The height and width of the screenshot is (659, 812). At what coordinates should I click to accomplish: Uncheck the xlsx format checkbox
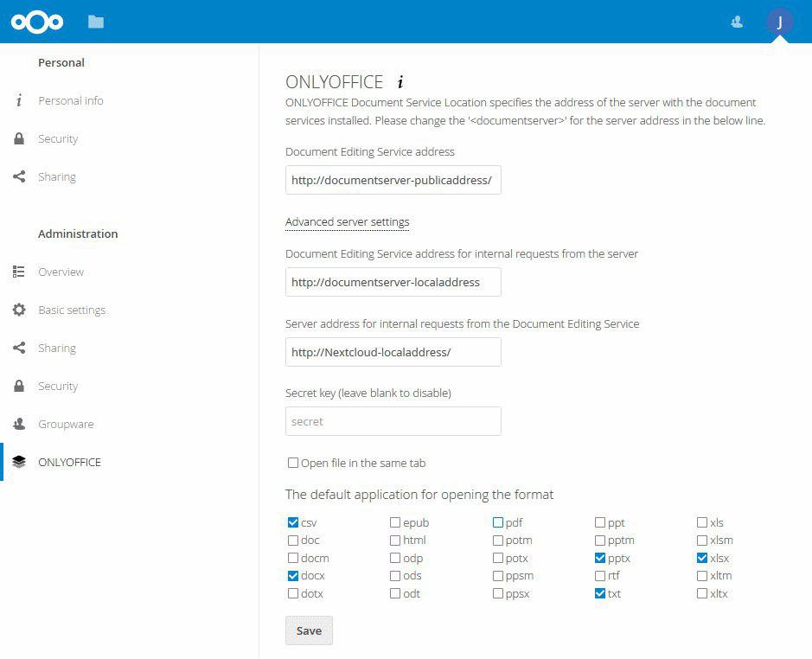[702, 558]
